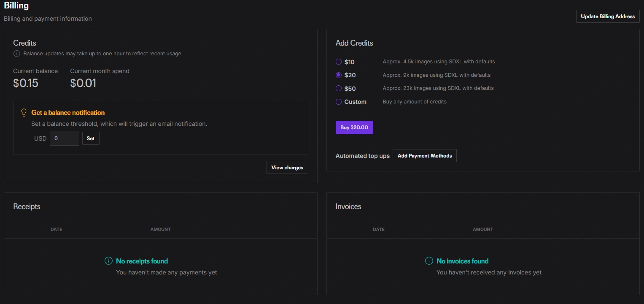Select the $20 credits radio option
The height and width of the screenshot is (304, 644).
[339, 75]
